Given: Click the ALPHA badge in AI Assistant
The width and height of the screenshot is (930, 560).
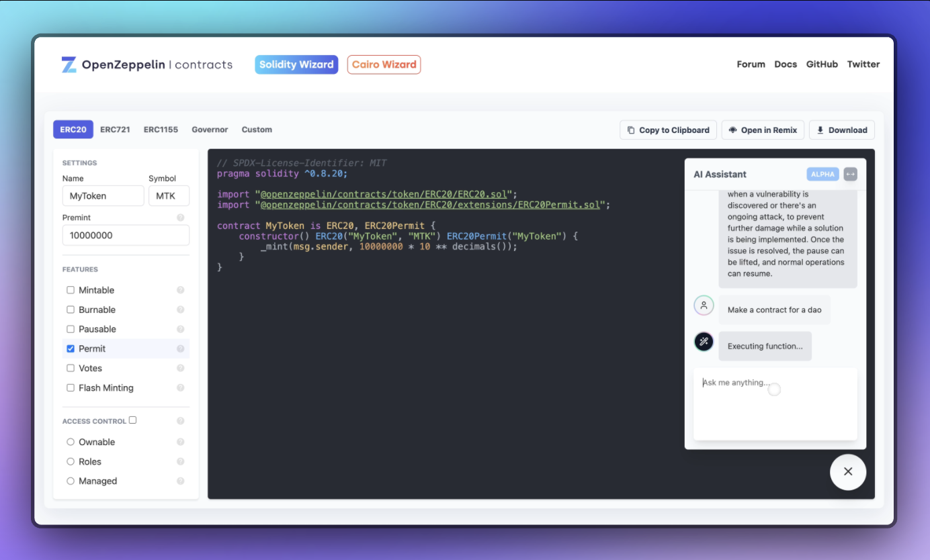Looking at the screenshot, I should pyautogui.click(x=823, y=174).
